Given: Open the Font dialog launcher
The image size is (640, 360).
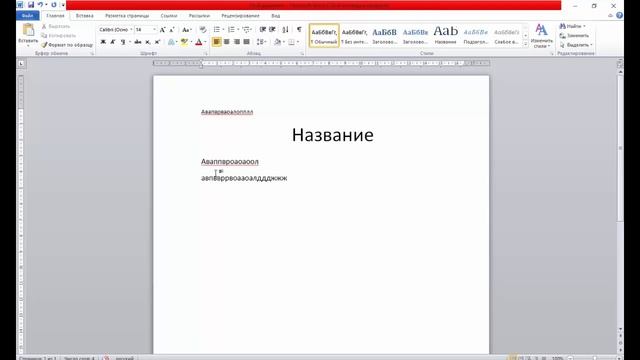Looking at the screenshot, I should tap(206, 53).
